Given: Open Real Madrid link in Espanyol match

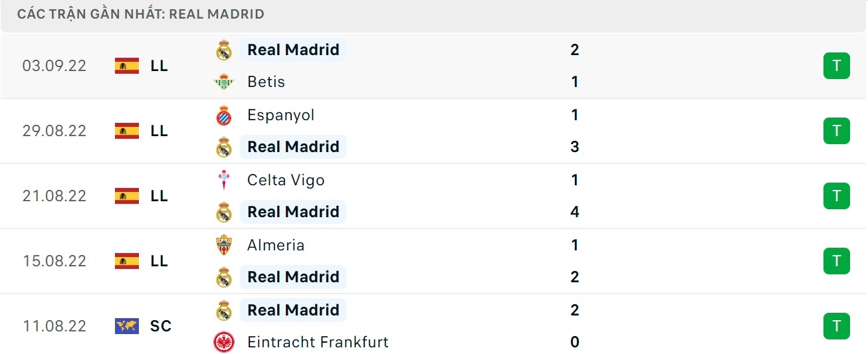Looking at the screenshot, I should 293,147.
